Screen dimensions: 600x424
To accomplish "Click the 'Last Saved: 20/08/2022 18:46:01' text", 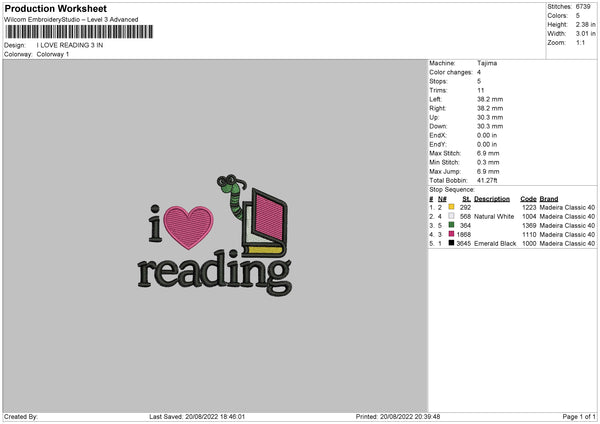I will (197, 417).
